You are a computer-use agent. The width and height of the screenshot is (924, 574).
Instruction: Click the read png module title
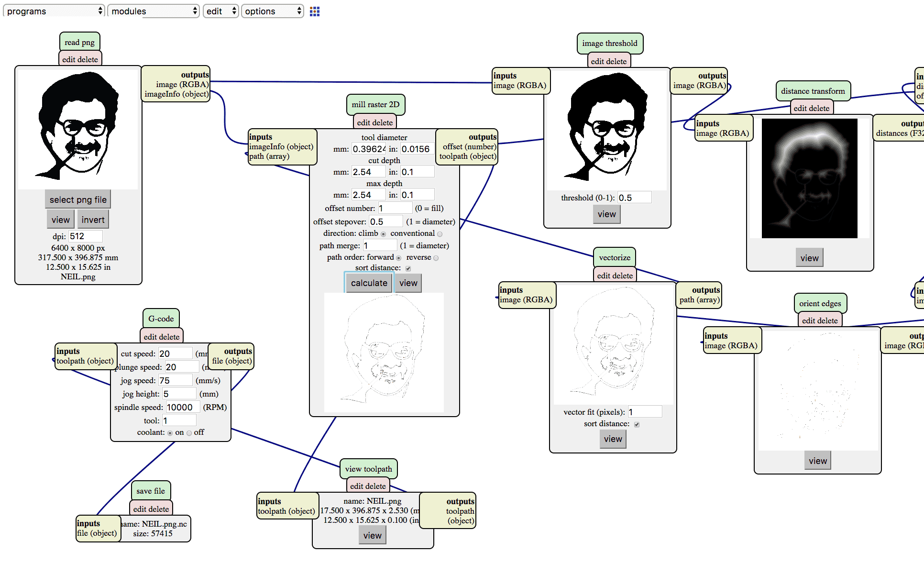pos(80,42)
